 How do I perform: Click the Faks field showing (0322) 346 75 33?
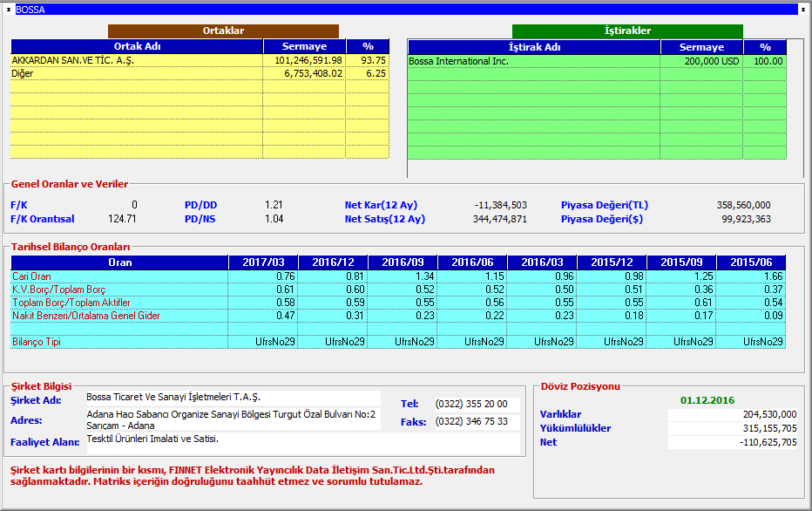pos(477,422)
